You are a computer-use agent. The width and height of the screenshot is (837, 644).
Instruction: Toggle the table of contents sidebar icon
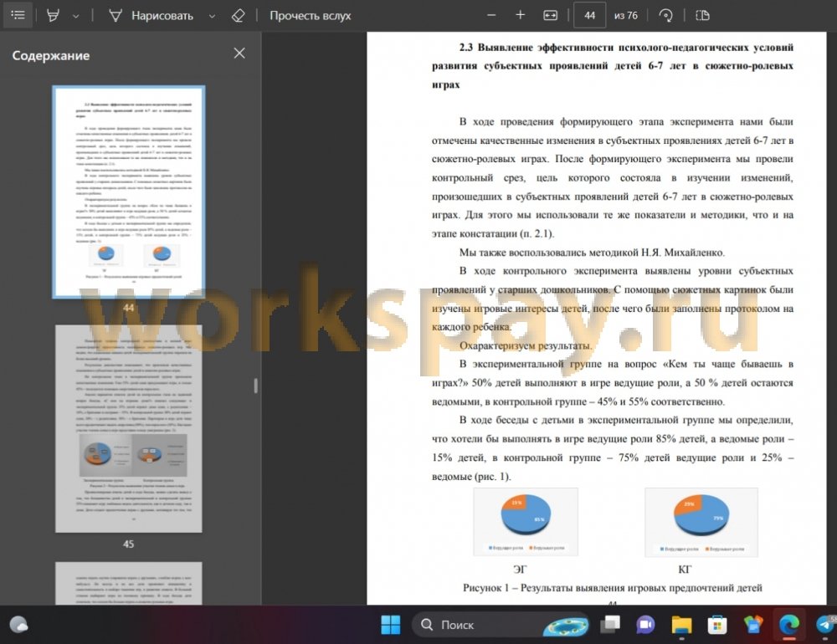[x=18, y=16]
